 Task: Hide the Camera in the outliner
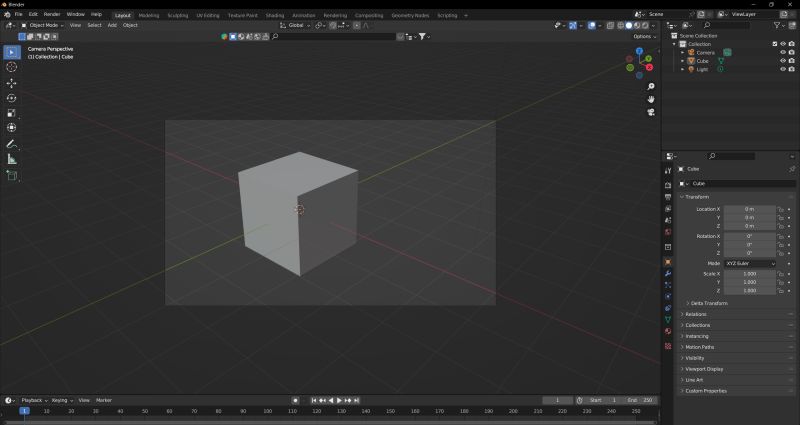[x=783, y=53]
